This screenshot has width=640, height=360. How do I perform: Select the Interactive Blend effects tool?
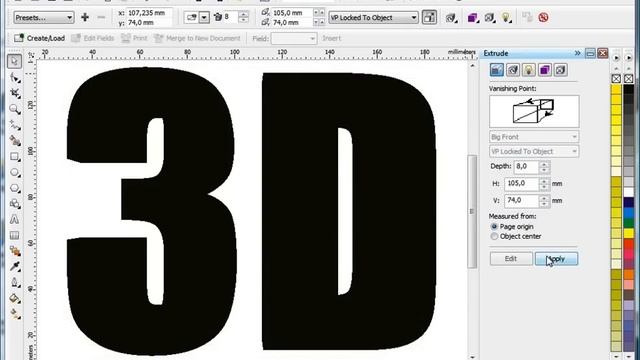click(15, 251)
